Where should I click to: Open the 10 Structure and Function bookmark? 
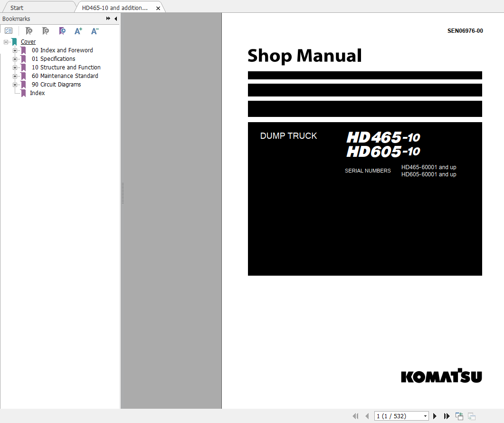point(66,67)
